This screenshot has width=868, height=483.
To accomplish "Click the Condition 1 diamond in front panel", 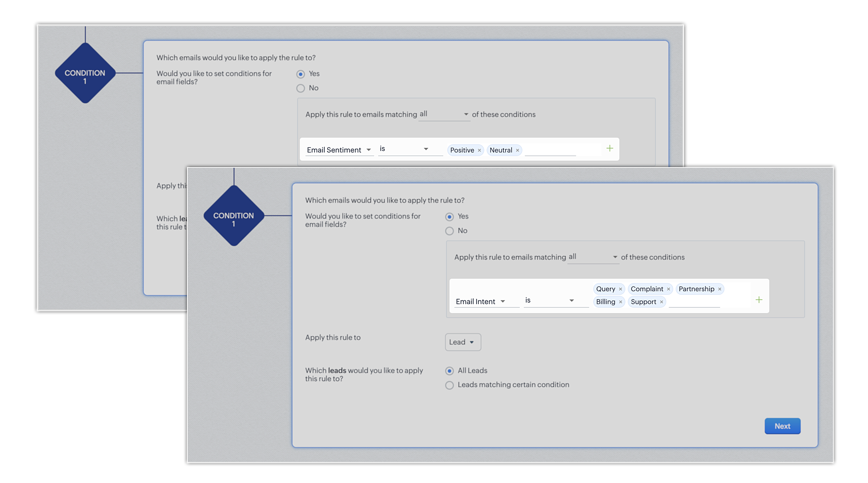I will coord(233,216).
